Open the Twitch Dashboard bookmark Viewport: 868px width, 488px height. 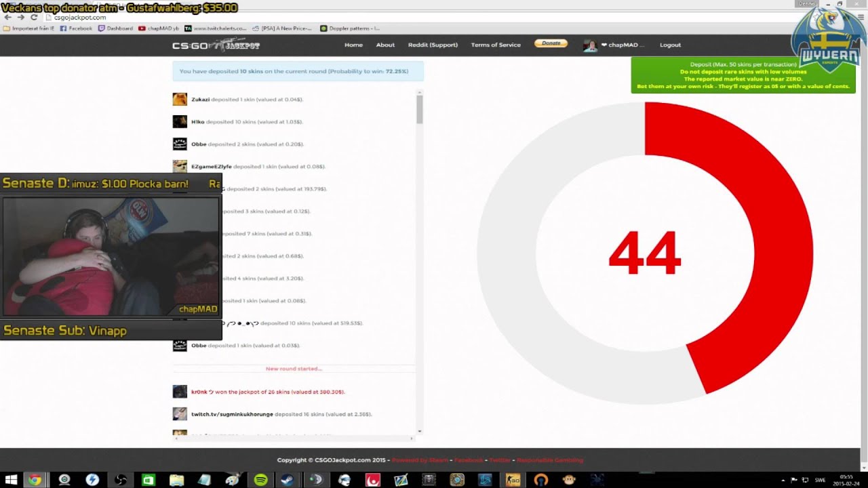click(x=115, y=28)
